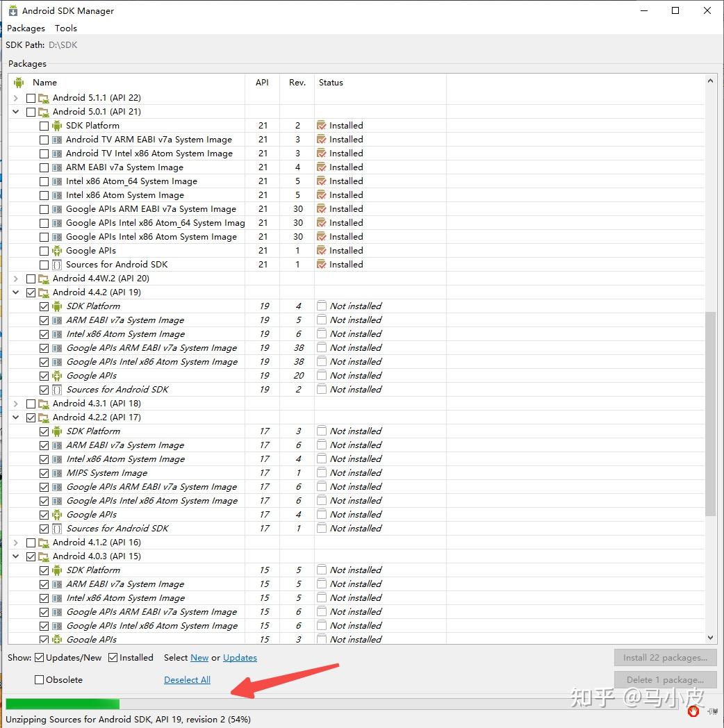The image size is (724, 728).
Task: Click the D:\SDK path text
Action: pos(63,45)
